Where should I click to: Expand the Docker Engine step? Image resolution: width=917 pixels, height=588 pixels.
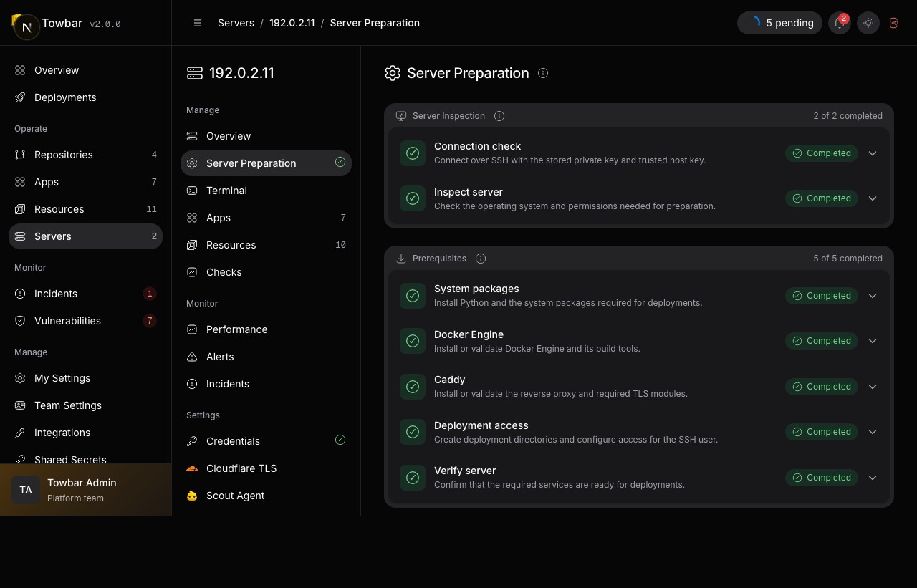coord(873,341)
